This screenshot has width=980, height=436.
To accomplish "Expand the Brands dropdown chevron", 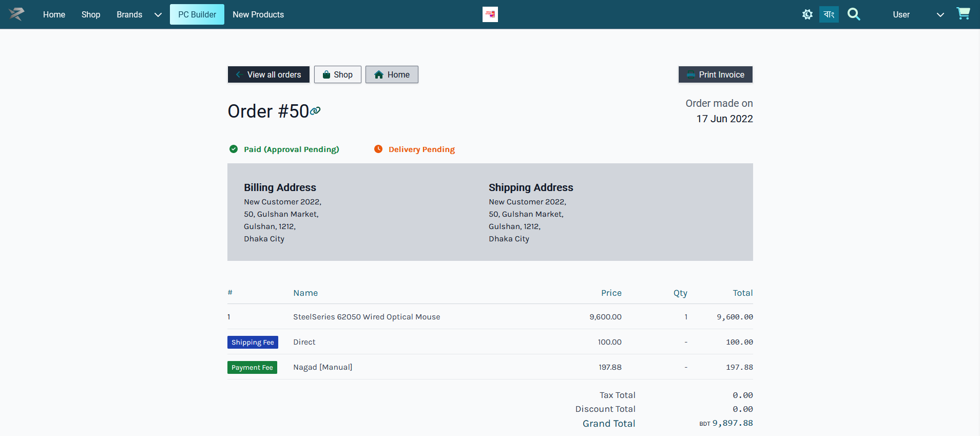I will point(158,15).
